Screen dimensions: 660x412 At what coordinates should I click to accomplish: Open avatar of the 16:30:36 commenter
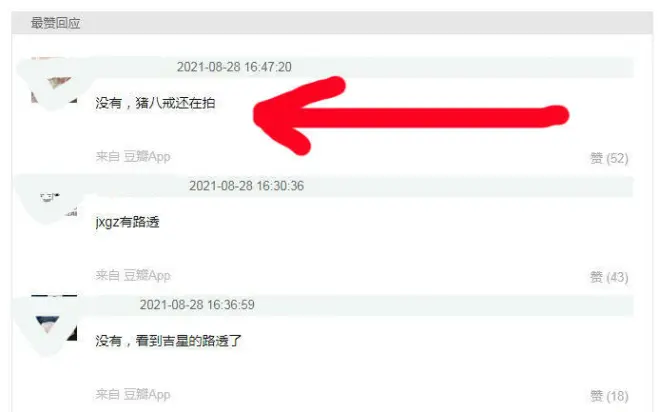[x=54, y=198]
